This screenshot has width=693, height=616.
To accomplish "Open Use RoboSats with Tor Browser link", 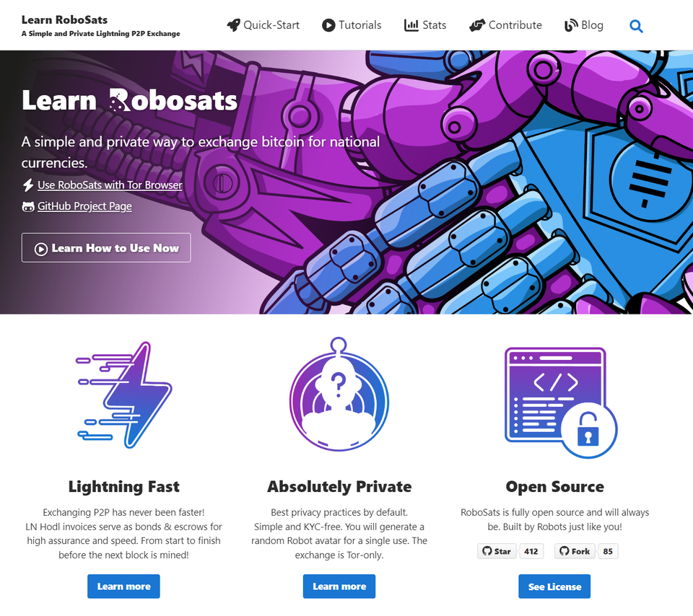I will [x=110, y=185].
